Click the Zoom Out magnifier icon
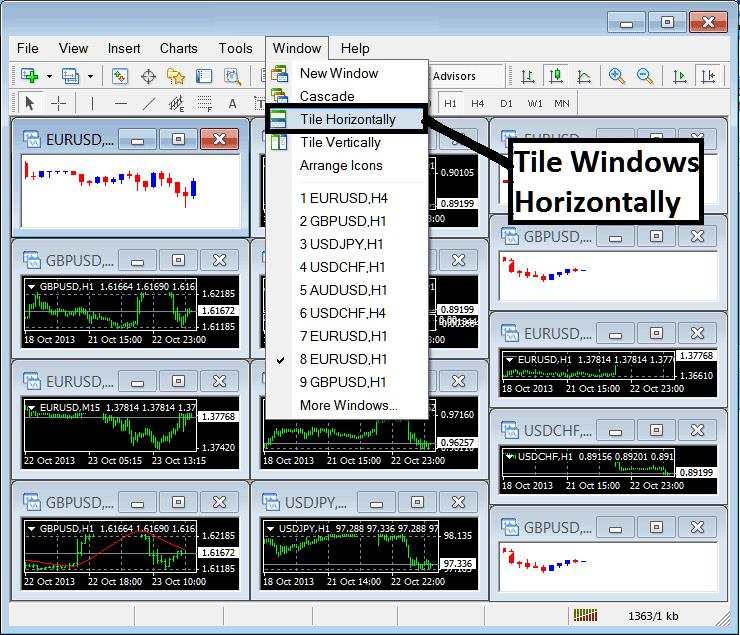 pyautogui.click(x=645, y=76)
